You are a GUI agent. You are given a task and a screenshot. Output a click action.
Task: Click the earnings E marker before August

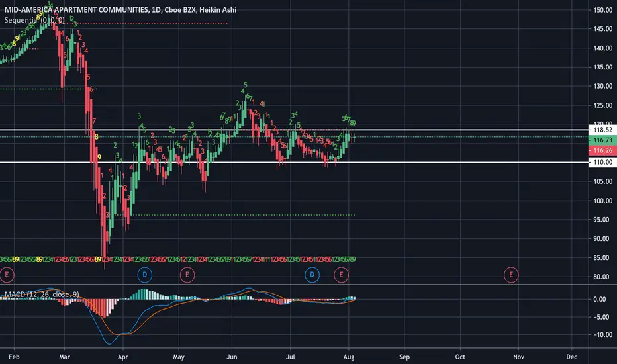pyautogui.click(x=341, y=275)
